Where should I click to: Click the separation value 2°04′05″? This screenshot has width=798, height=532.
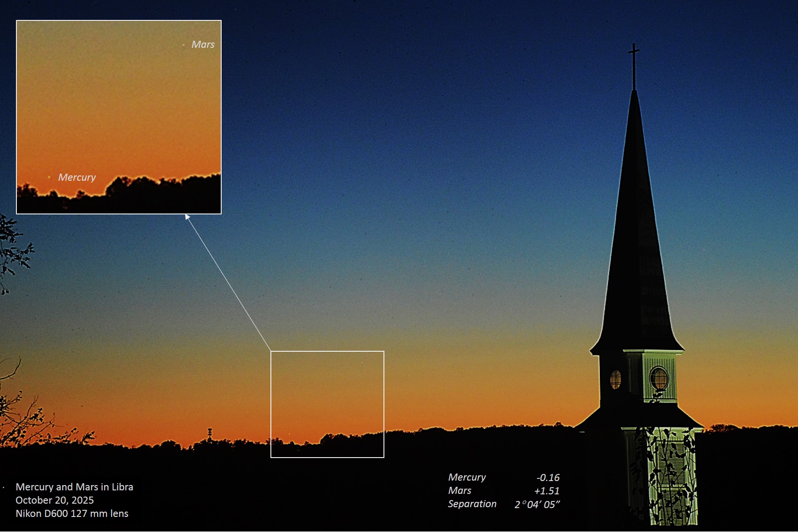(x=537, y=505)
